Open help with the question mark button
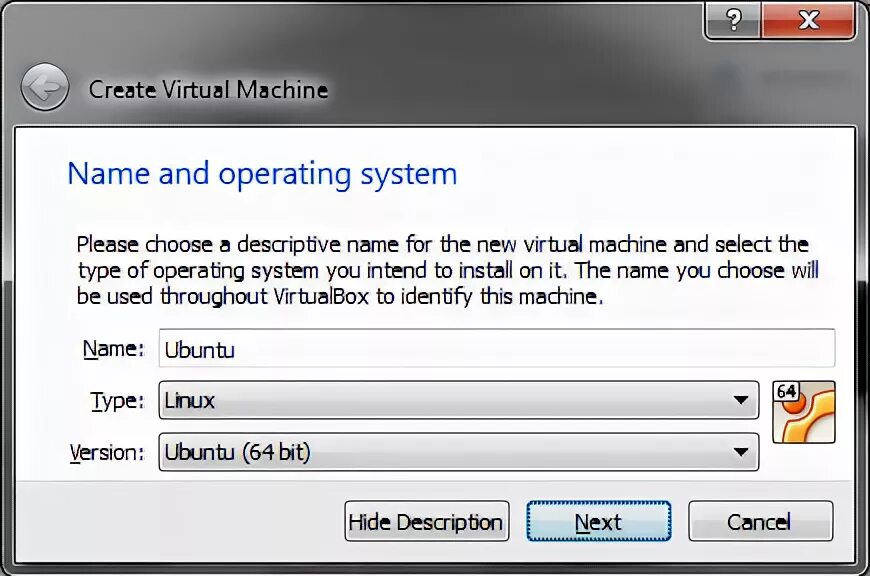Viewport: 870px width, 576px height. point(733,21)
